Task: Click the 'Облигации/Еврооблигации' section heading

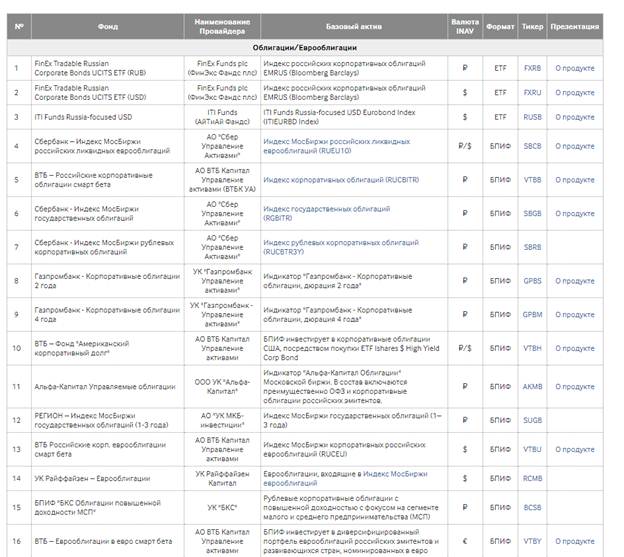Action: click(x=304, y=48)
